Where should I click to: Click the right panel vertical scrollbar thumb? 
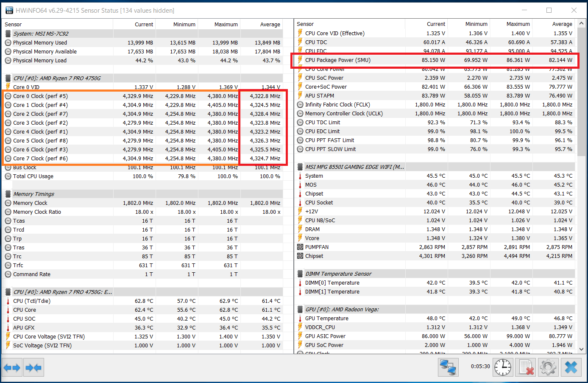(x=581, y=92)
